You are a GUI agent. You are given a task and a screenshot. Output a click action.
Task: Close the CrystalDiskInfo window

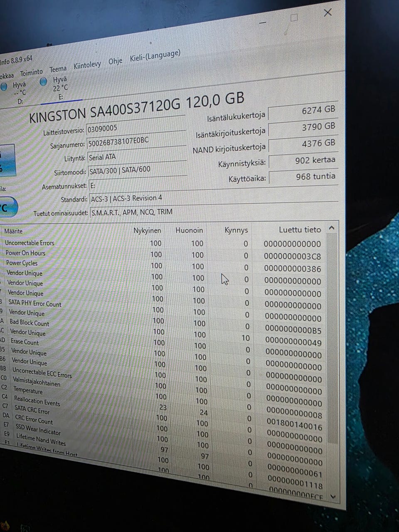328,12
